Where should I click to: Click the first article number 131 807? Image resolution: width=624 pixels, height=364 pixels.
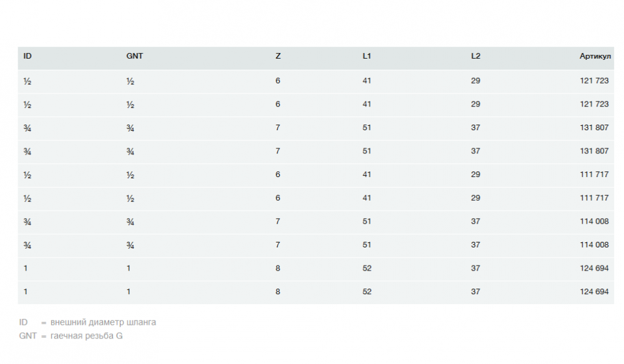click(594, 128)
